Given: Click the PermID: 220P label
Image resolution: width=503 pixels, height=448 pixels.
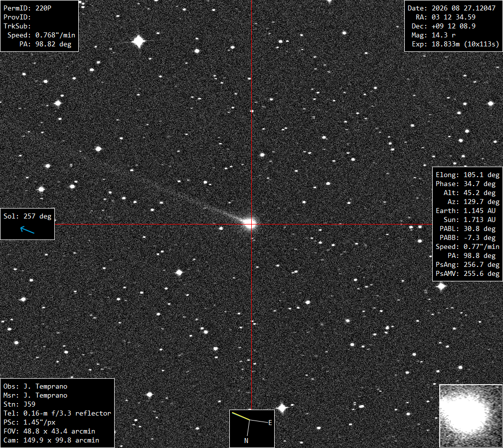Looking at the screenshot, I should coord(27,8).
